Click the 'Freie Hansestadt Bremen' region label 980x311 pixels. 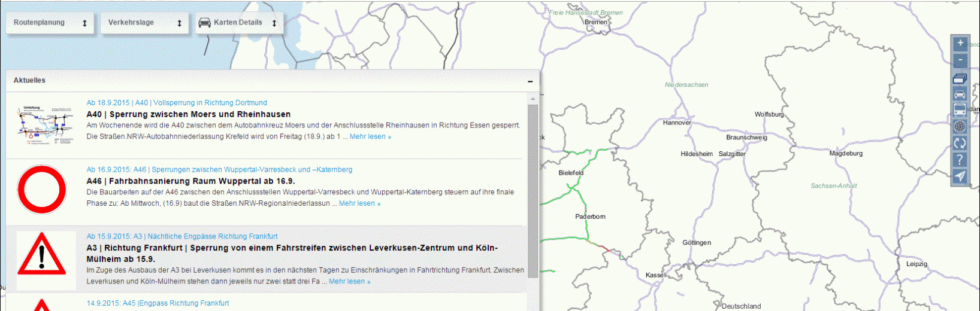[x=586, y=13]
